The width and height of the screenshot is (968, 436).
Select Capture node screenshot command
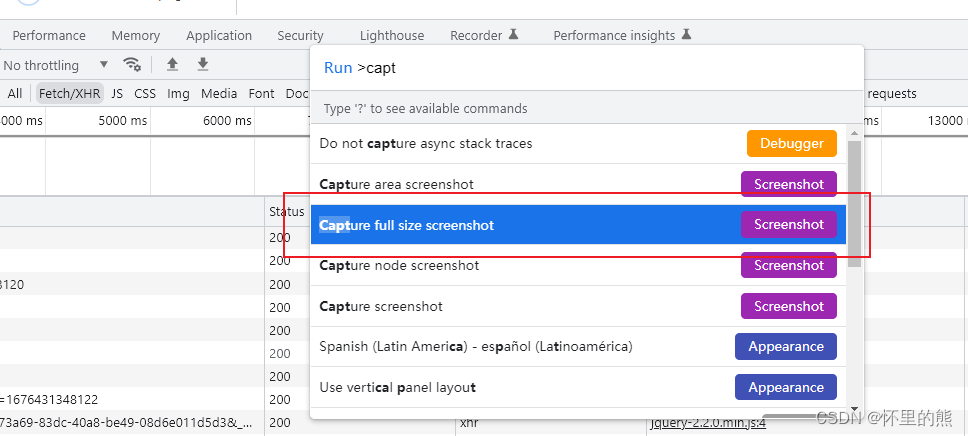(578, 266)
